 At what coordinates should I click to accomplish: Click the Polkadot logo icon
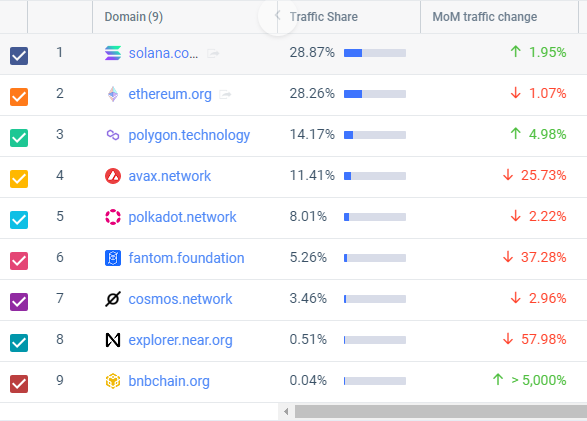(x=113, y=217)
